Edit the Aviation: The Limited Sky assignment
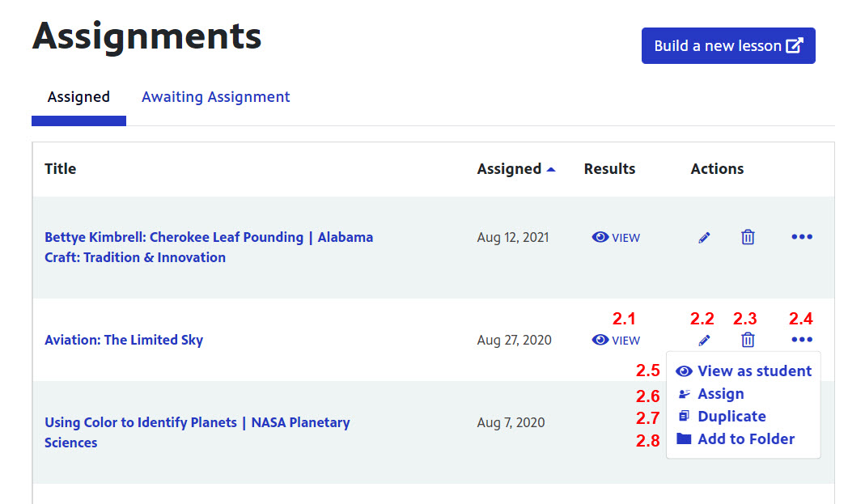The image size is (865, 504). [x=704, y=341]
